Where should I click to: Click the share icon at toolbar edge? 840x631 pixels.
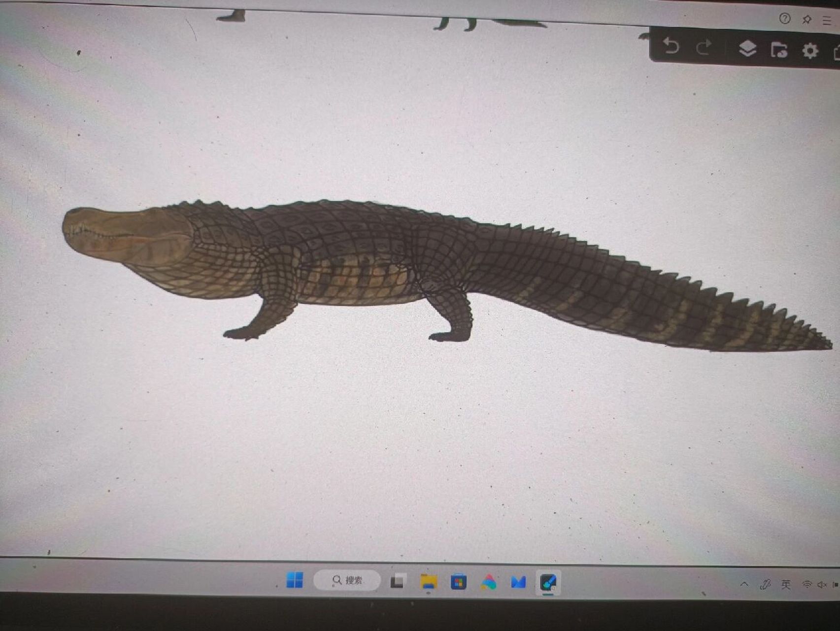[836, 52]
